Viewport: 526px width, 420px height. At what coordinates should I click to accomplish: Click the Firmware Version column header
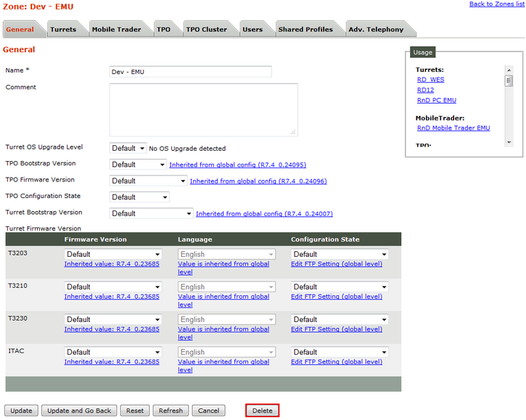pos(96,239)
